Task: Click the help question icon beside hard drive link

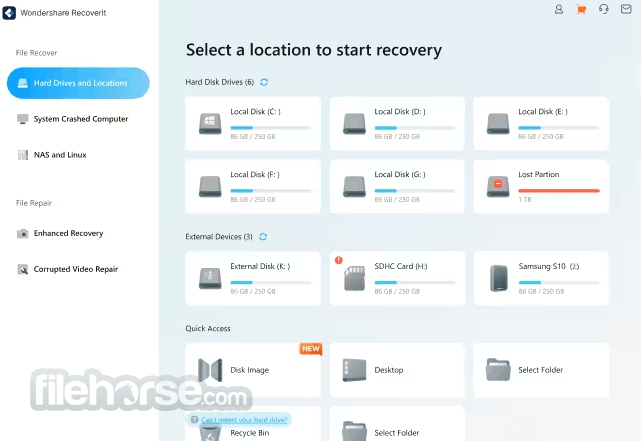Action: (195, 420)
